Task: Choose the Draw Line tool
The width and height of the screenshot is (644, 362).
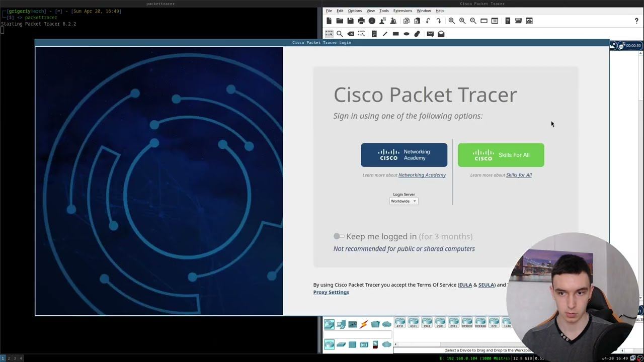Action: tap(385, 34)
